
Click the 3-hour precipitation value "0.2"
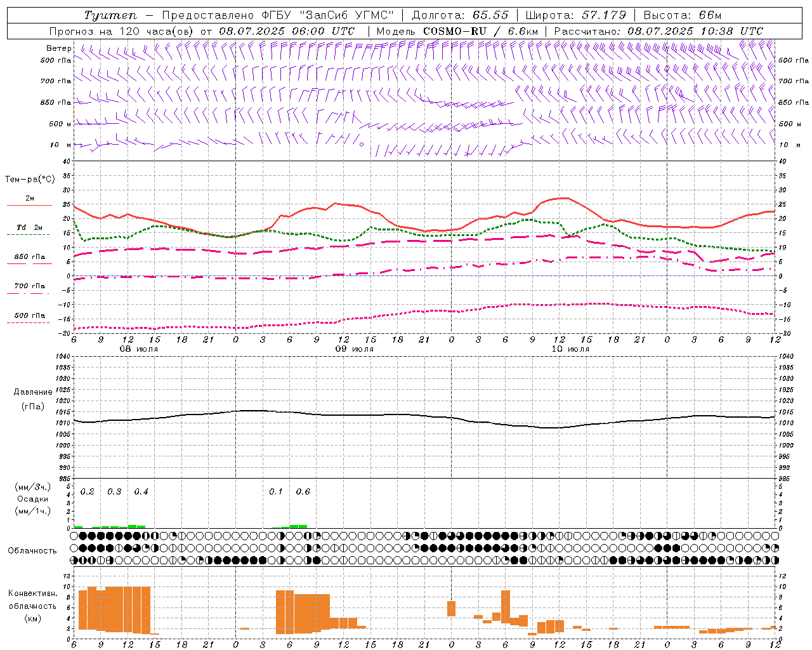pyautogui.click(x=88, y=492)
